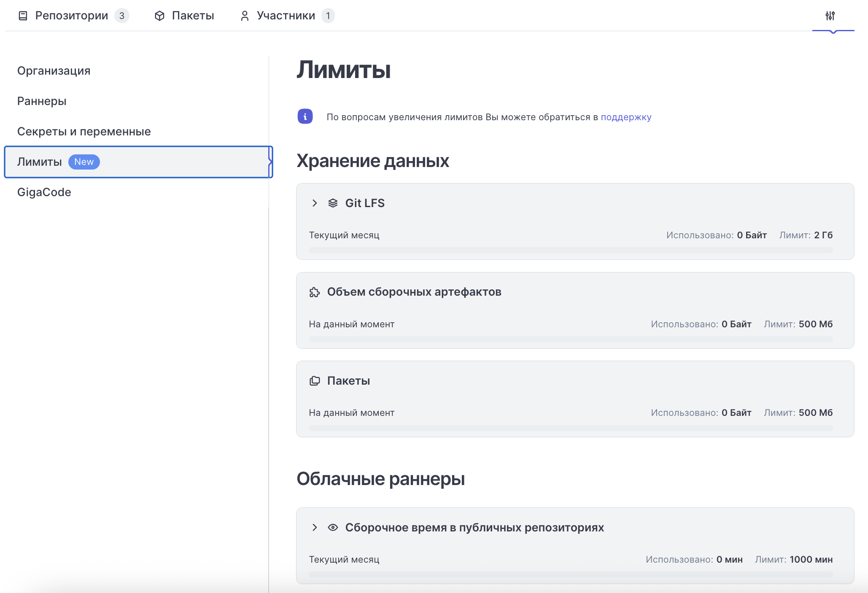Click the New badge on Лимиты
Viewport: 868px width, 593px height.
[84, 162]
